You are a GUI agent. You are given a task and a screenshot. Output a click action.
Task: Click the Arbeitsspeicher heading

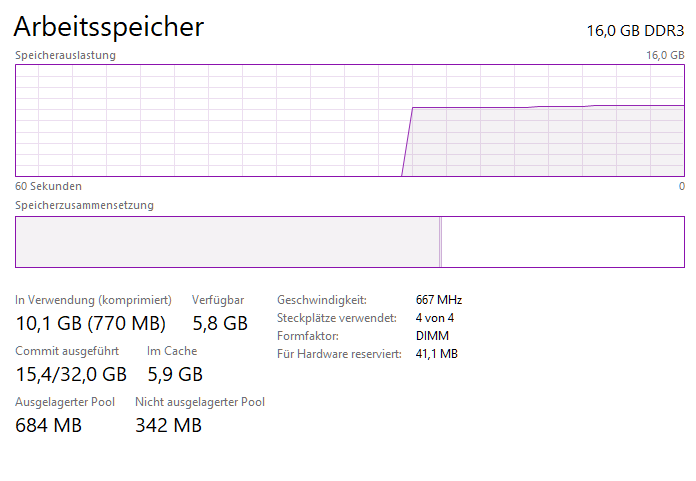pyautogui.click(x=109, y=27)
